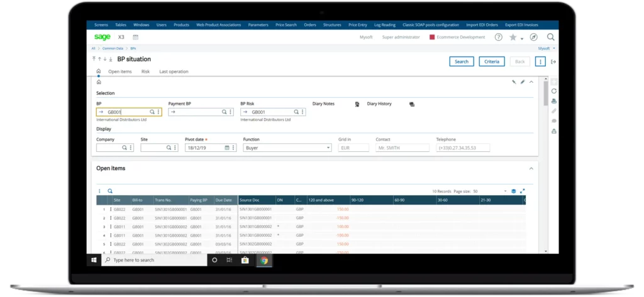The height and width of the screenshot is (297, 644).
Task: Go to previous record up arrow
Action: [x=99, y=60]
